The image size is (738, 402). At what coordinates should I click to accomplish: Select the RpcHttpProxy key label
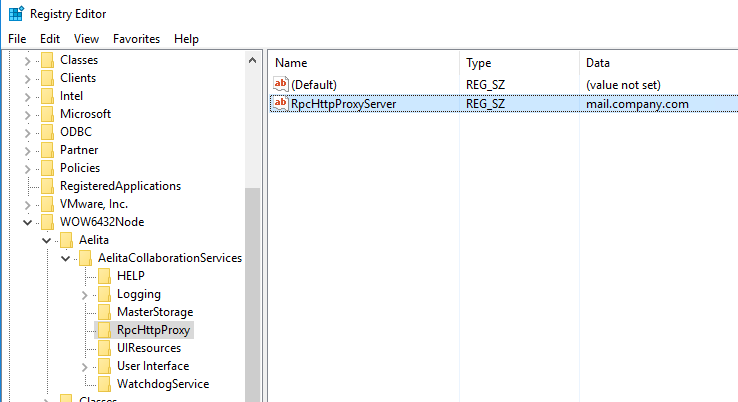coord(153,330)
